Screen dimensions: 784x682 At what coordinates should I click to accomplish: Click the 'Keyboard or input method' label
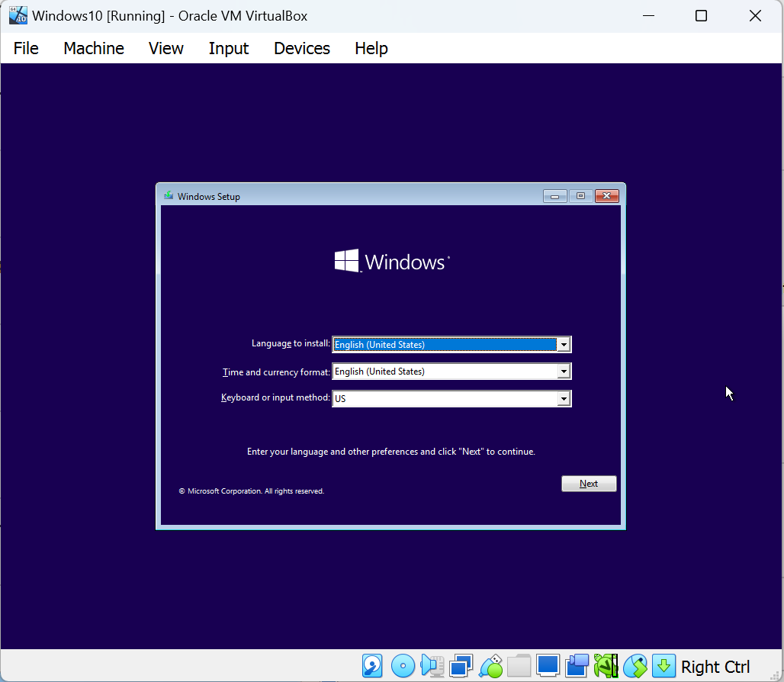[275, 397]
